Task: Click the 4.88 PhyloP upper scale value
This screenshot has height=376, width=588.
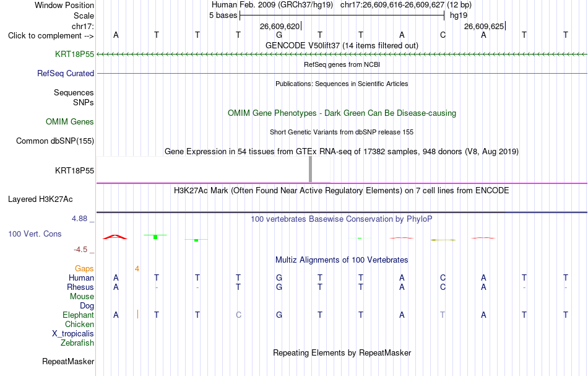Action: (x=79, y=219)
